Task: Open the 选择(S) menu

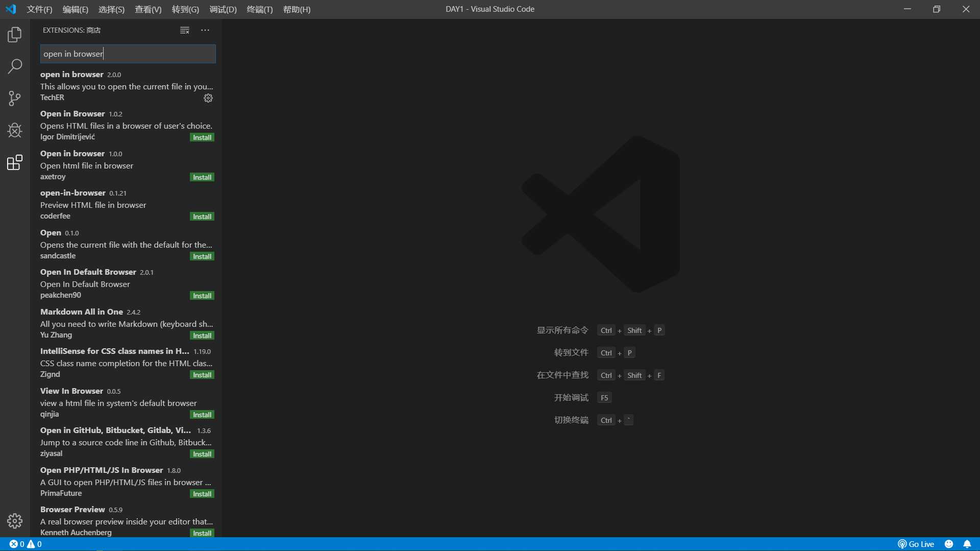Action: point(111,9)
